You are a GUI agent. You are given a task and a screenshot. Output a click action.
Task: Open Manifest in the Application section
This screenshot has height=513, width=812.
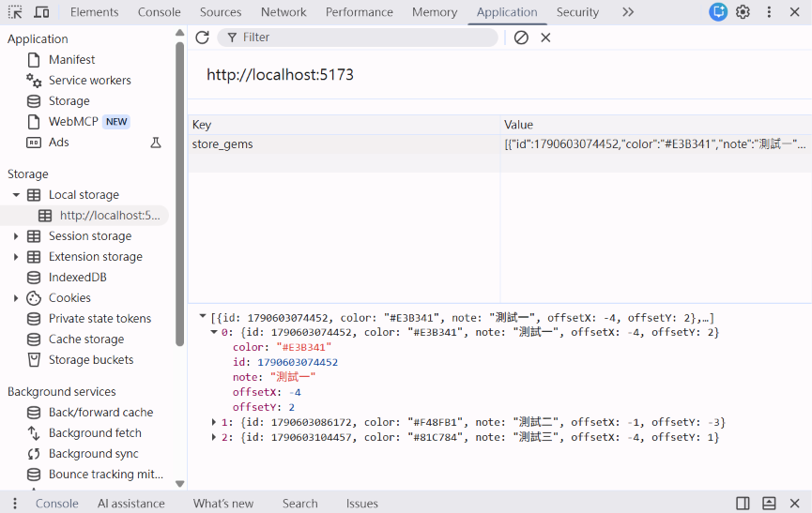coord(71,59)
